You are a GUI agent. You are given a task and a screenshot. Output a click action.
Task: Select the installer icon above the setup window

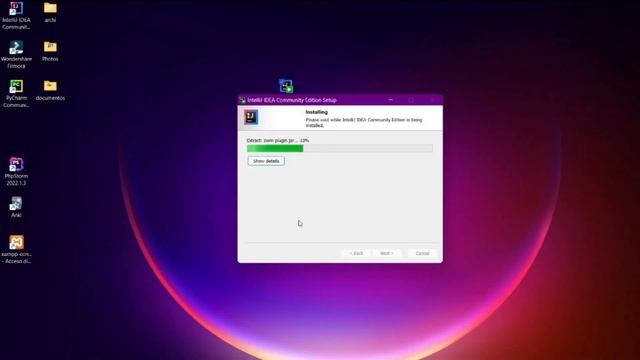pos(286,86)
